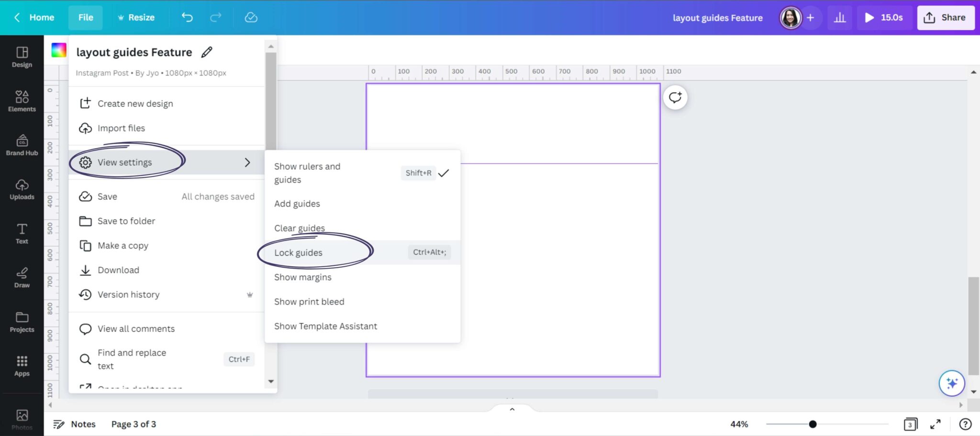Open the File menu
980x436 pixels.
86,18
